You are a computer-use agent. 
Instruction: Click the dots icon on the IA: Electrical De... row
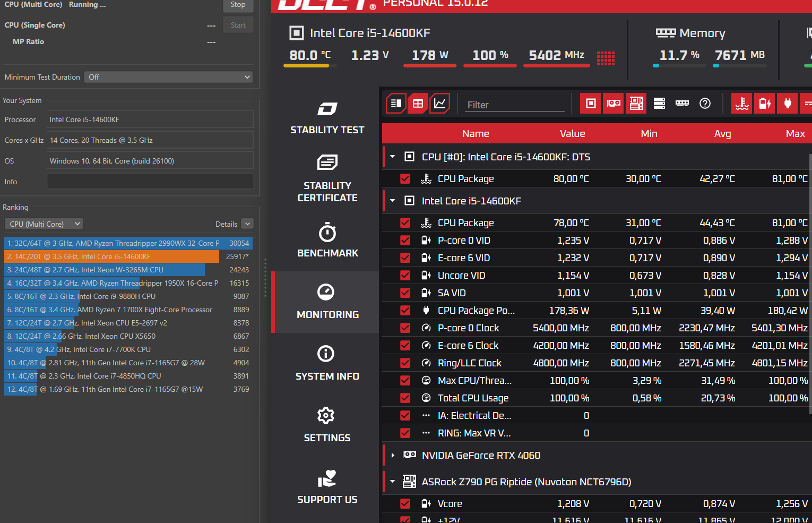click(426, 416)
